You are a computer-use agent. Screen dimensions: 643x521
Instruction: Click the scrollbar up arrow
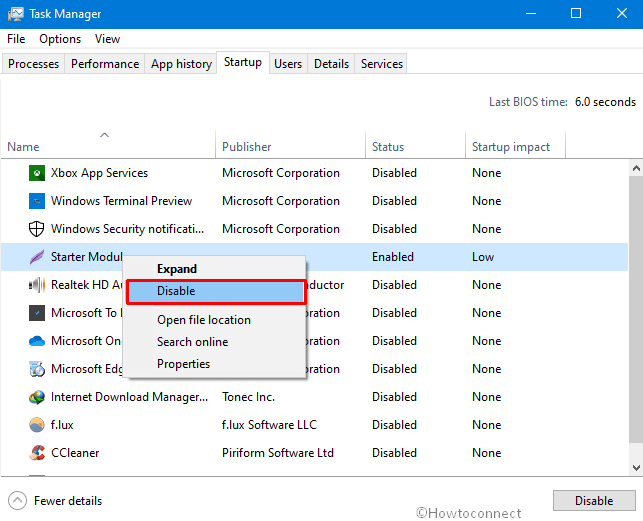point(636,168)
